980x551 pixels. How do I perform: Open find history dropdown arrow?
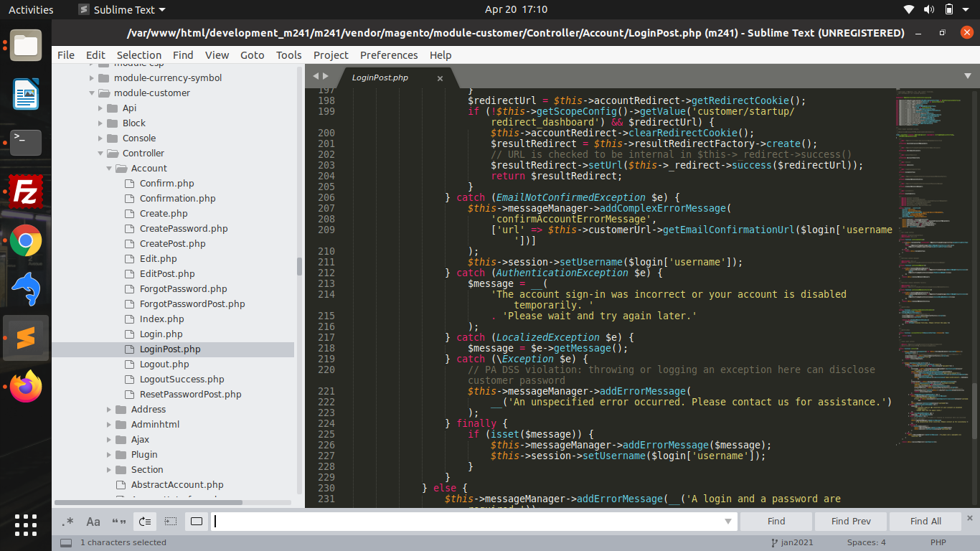[x=729, y=522]
